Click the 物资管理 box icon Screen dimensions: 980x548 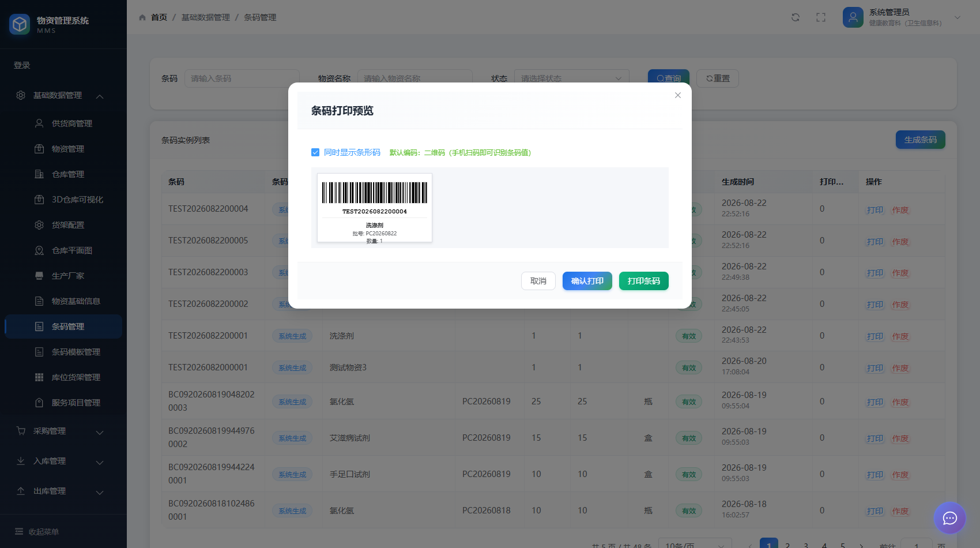coord(39,148)
